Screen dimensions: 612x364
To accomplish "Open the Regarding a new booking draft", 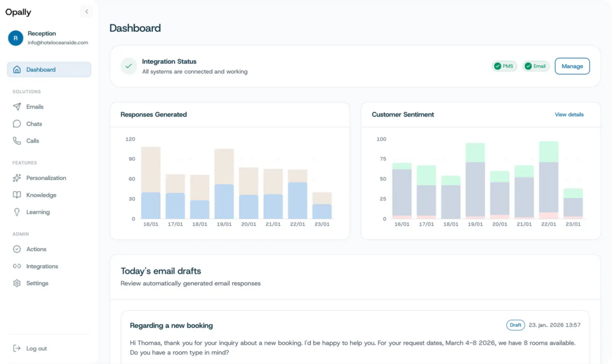I will [x=172, y=325].
